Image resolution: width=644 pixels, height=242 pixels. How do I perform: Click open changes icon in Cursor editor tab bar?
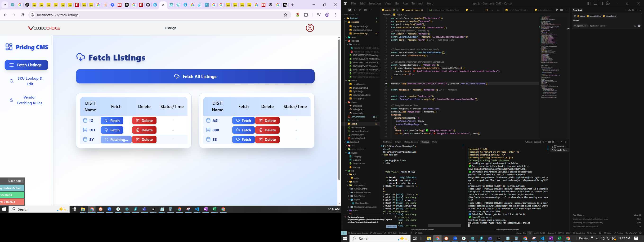pos(557,10)
